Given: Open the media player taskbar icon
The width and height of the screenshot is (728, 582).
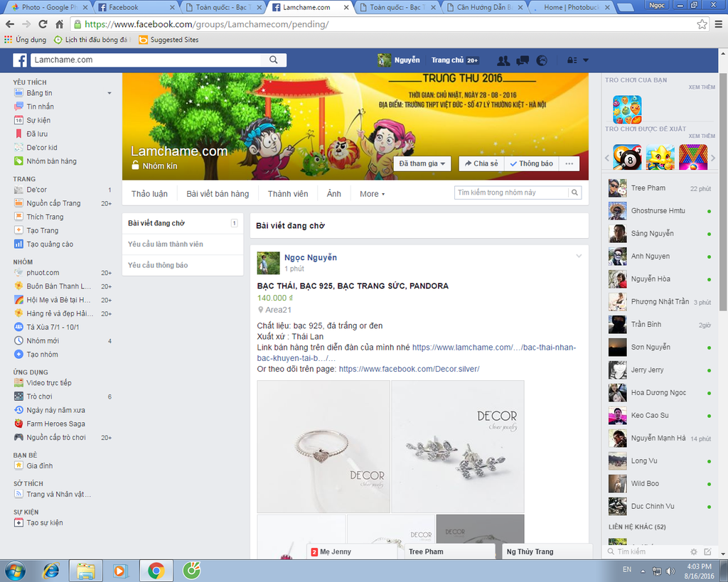Looking at the screenshot, I should tap(119, 571).
